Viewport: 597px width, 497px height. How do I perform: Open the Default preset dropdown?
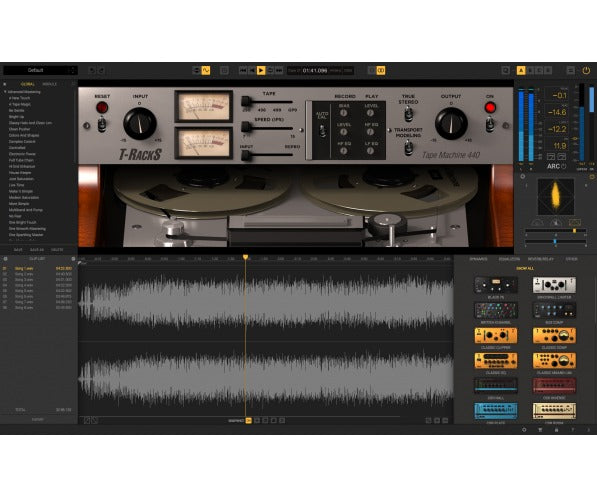40,70
